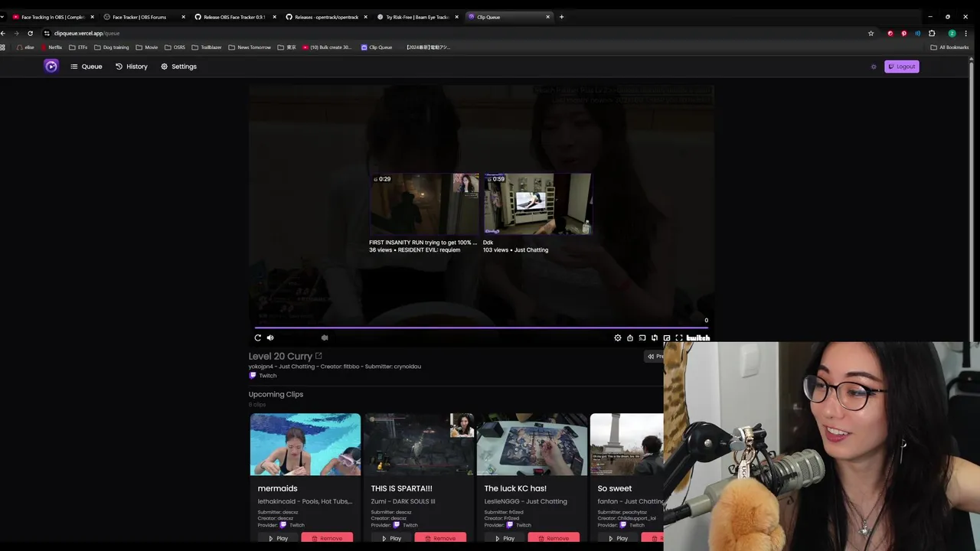Viewport: 980px width, 551px height.
Task: Click the THIS IS SPARTA!!! clip thumbnail
Action: point(419,445)
